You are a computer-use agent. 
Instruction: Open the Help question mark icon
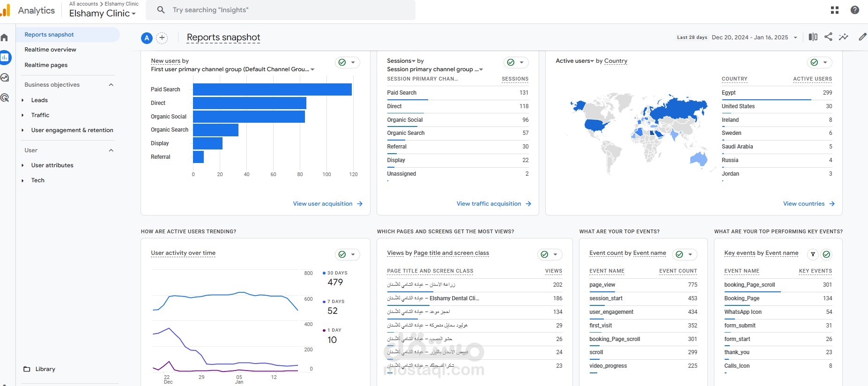coord(855,10)
